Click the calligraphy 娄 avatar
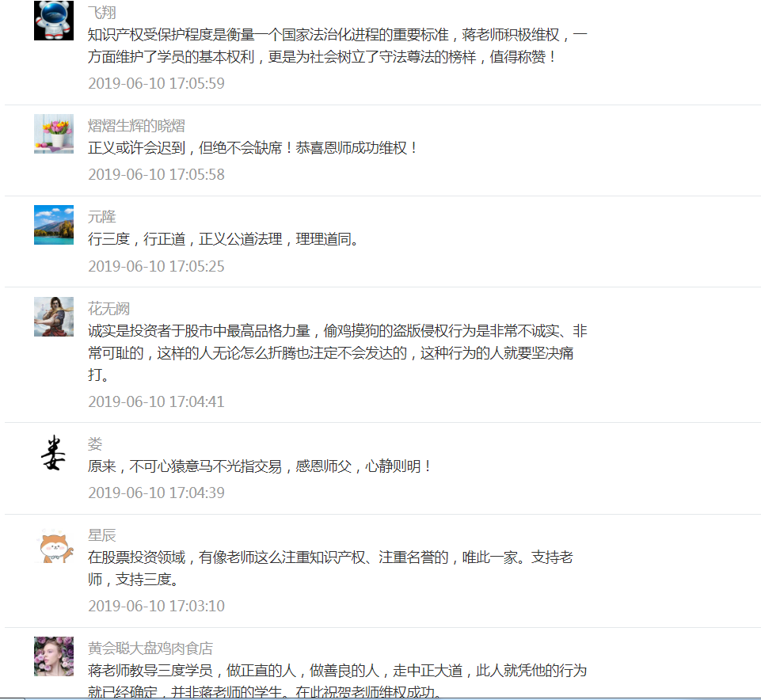Image resolution: width=761 pixels, height=700 pixels. tap(54, 452)
